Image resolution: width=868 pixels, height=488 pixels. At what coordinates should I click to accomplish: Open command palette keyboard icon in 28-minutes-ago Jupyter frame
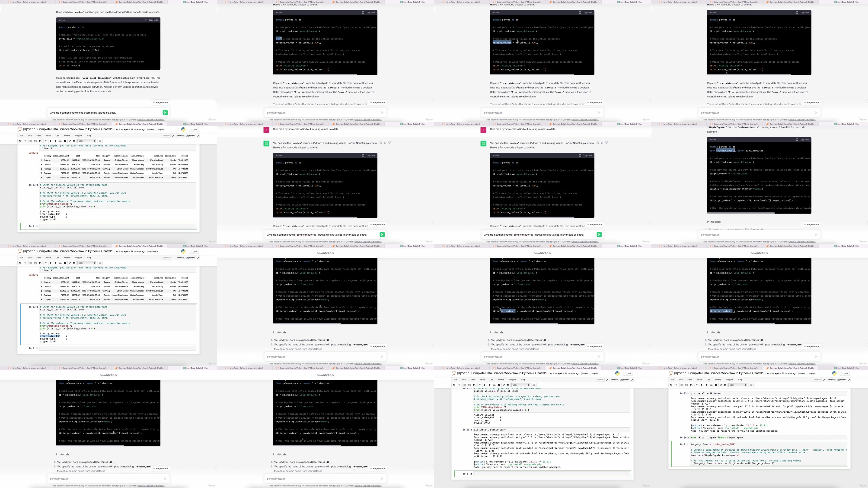pyautogui.click(x=100, y=263)
